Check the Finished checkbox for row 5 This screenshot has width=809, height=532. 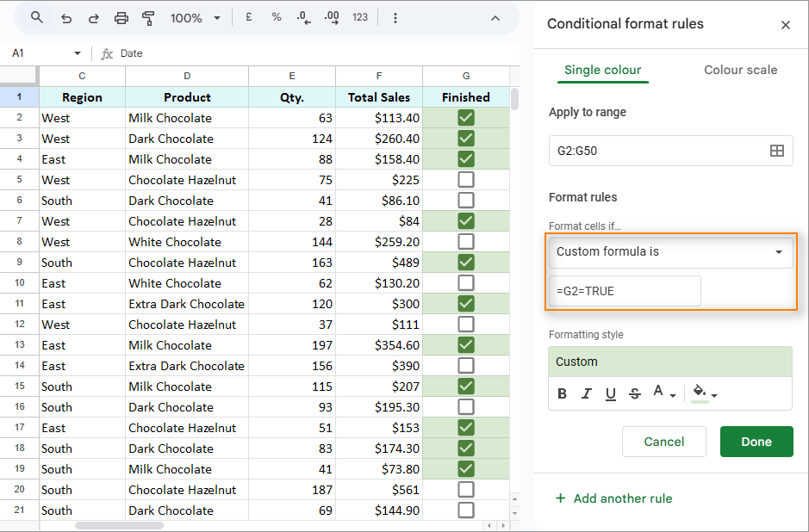pos(465,179)
